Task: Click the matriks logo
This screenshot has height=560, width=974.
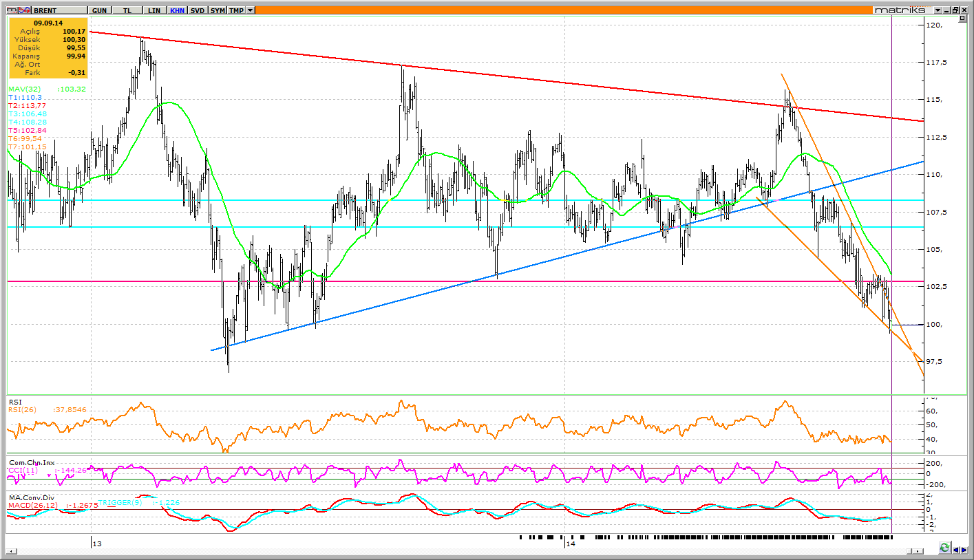Action: 900,10
